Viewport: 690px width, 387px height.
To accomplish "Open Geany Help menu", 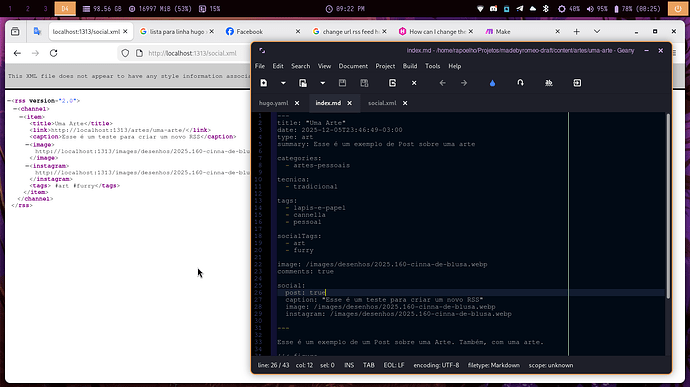I will (x=455, y=66).
